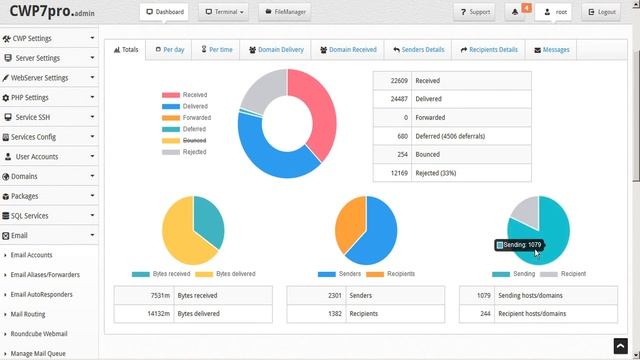Open Email Accounts page
This screenshot has width=640, height=360.
point(31,255)
